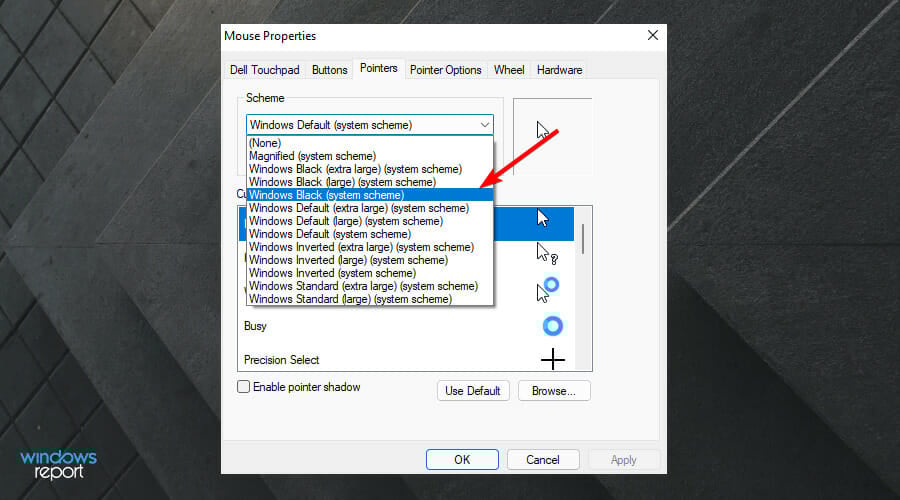Select Windows Default (large) scheme option

pos(370,221)
